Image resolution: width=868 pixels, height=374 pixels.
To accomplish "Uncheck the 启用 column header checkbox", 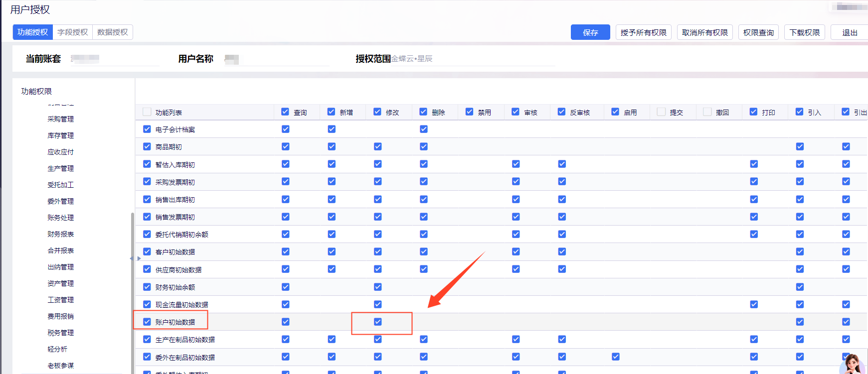I will coord(615,112).
